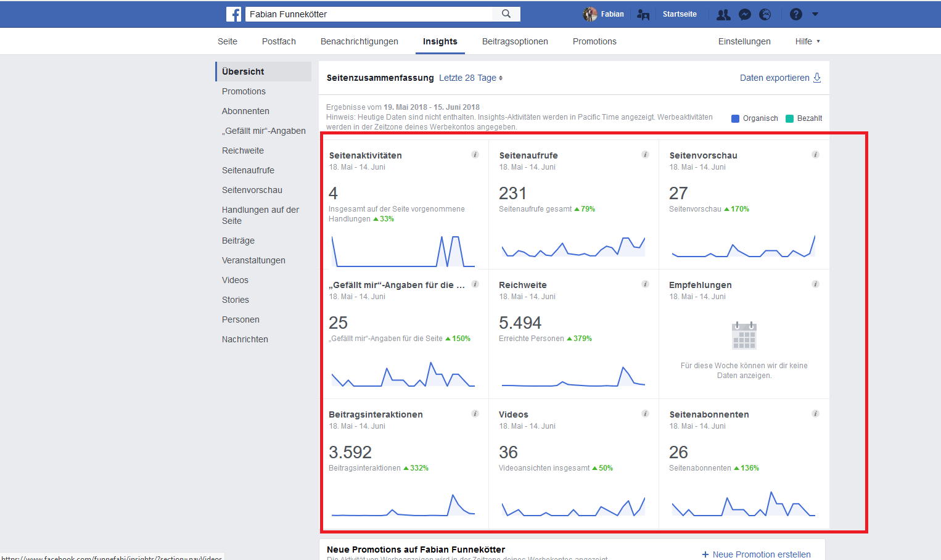The height and width of the screenshot is (560, 941).
Task: Click the Fabian profile name link
Action: point(612,14)
